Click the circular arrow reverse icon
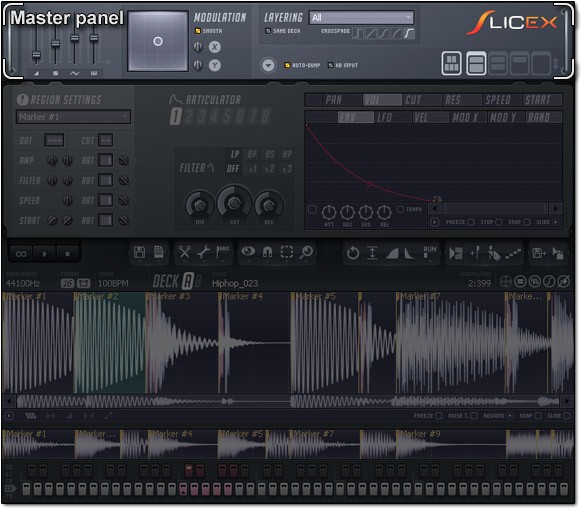 [x=353, y=253]
